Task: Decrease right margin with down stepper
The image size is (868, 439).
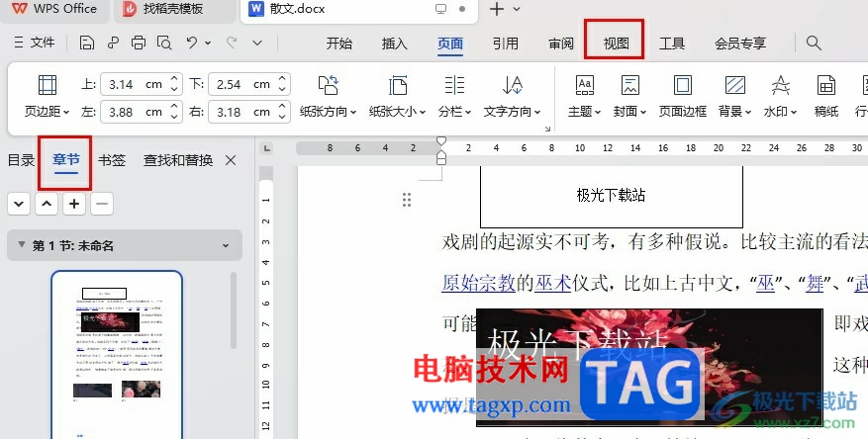Action: point(282,118)
